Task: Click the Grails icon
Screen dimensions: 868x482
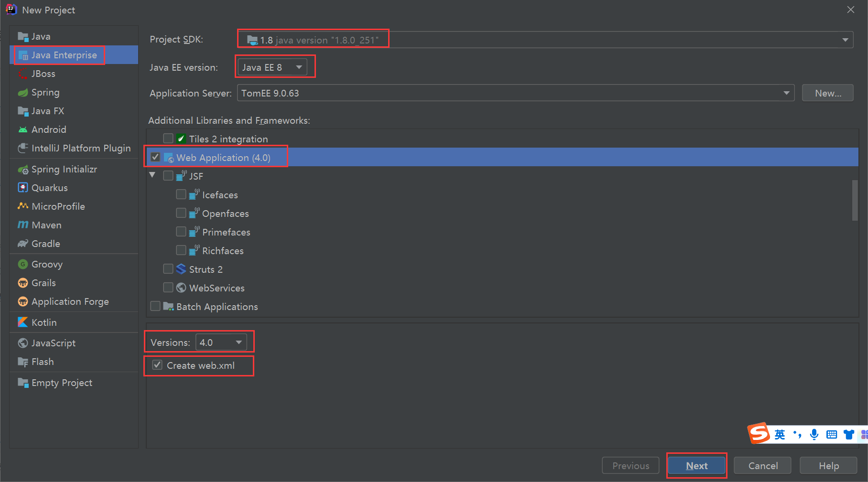Action: coord(23,283)
